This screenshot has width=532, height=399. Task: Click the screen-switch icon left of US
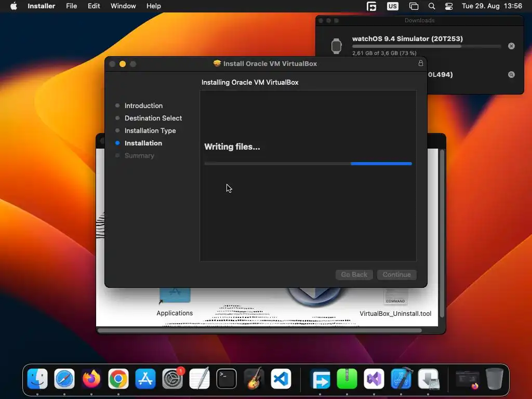tap(371, 6)
